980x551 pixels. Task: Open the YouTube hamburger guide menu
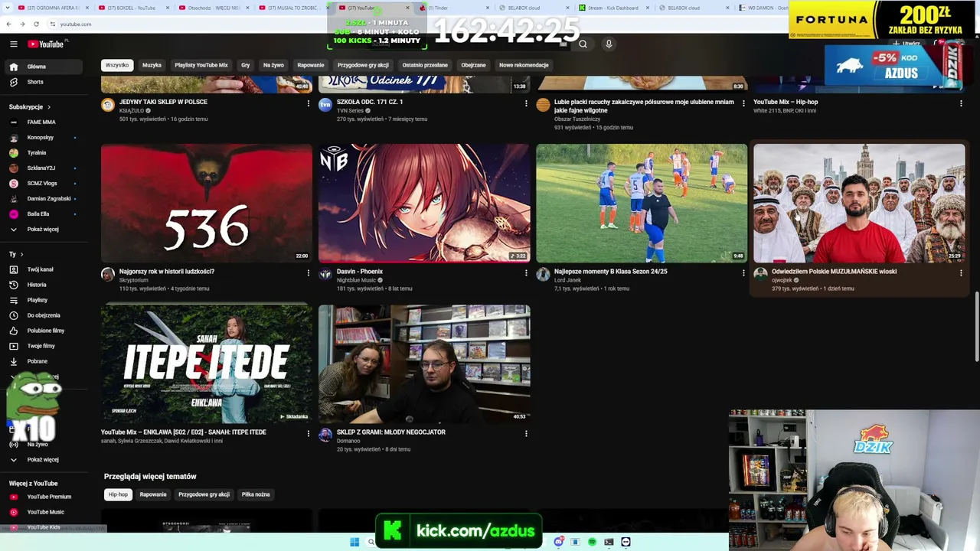coord(14,44)
